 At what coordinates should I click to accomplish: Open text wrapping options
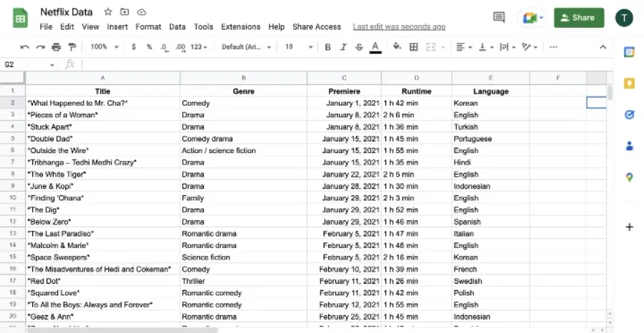(x=507, y=47)
